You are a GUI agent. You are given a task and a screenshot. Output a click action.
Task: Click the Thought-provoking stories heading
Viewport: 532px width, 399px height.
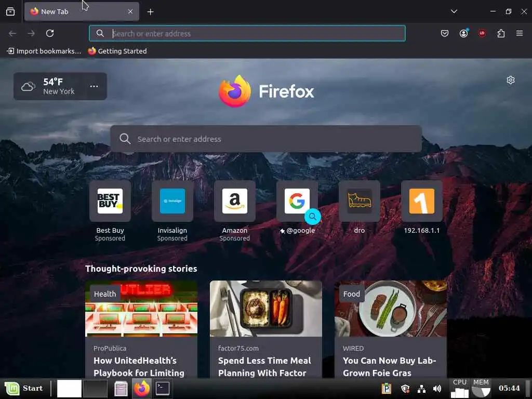coord(141,269)
